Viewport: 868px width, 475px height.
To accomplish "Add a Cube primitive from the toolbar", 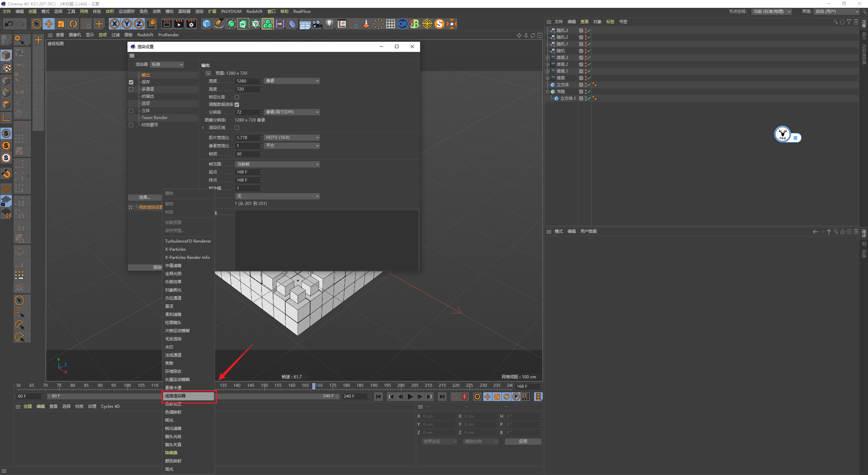I will point(206,24).
